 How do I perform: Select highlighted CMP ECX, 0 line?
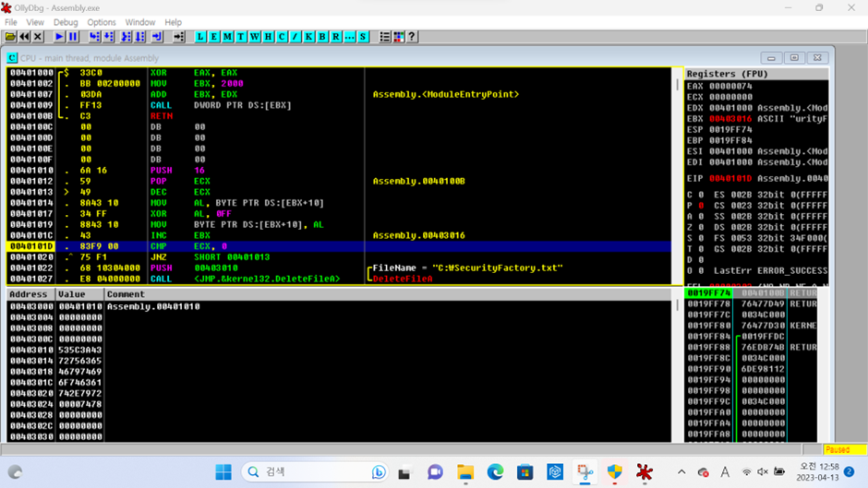click(x=339, y=246)
